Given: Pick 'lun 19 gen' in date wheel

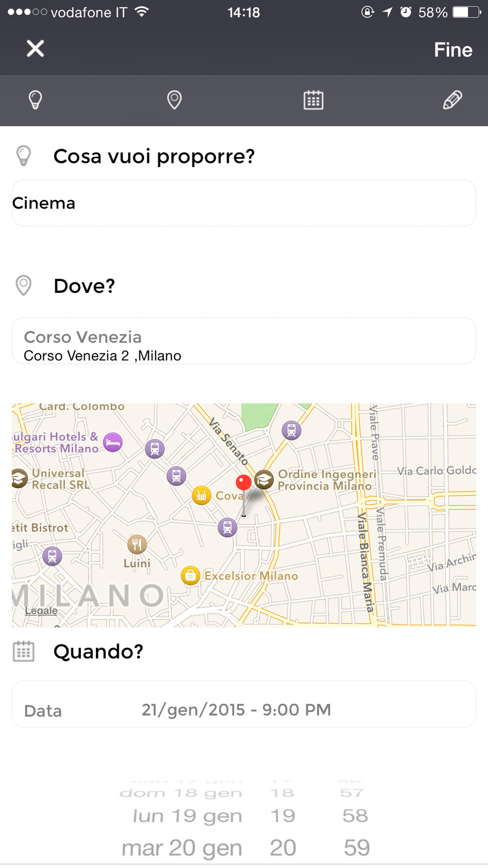Looking at the screenshot, I should [x=187, y=816].
